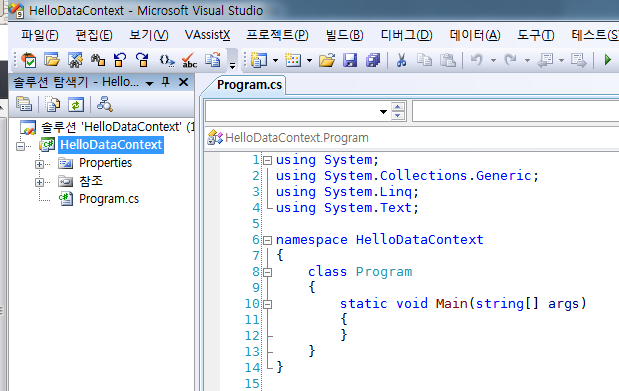
Task: Select the Program.cs editor tab
Action: coord(249,85)
